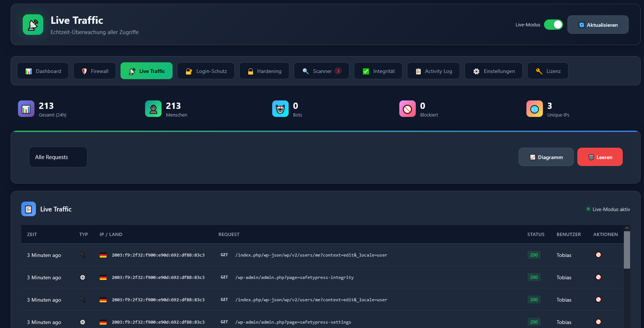This screenshot has width=644, height=328.
Task: Expand the Alle Requests filter dropdown
Action: click(58, 157)
